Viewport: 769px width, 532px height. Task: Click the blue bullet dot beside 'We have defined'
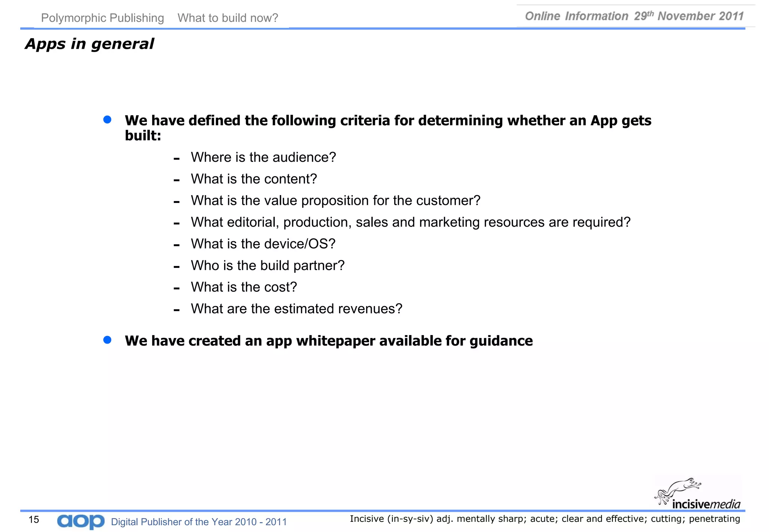pos(107,119)
